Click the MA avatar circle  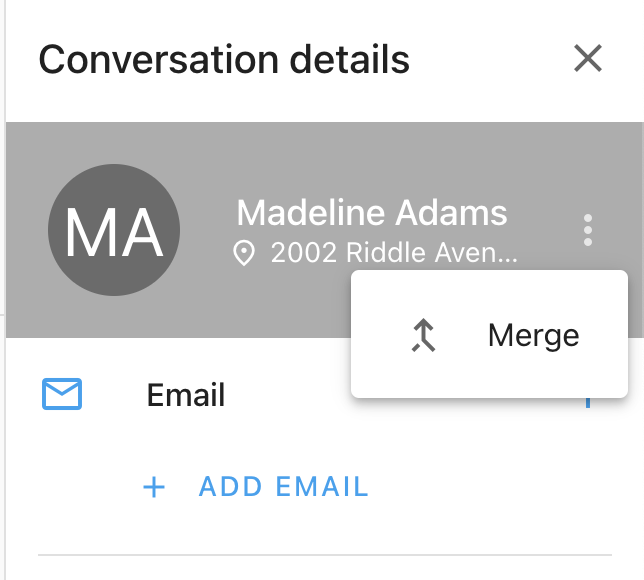(x=114, y=230)
